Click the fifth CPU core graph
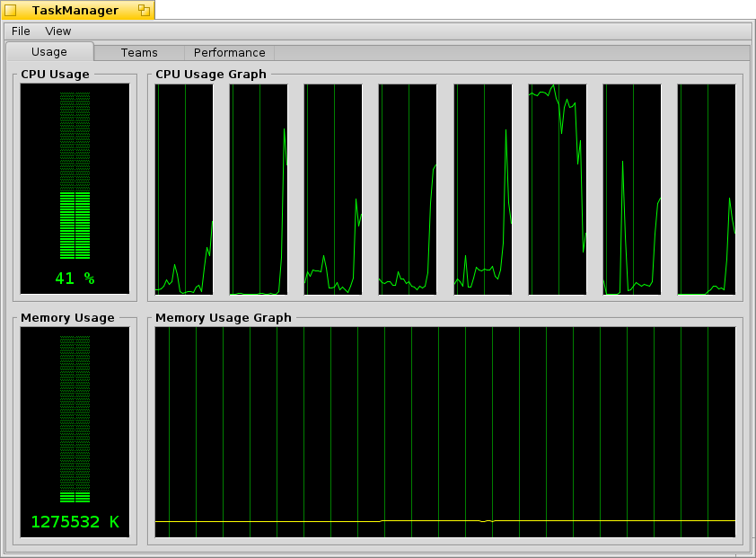Image resolution: width=756 pixels, height=558 pixels. click(x=483, y=190)
